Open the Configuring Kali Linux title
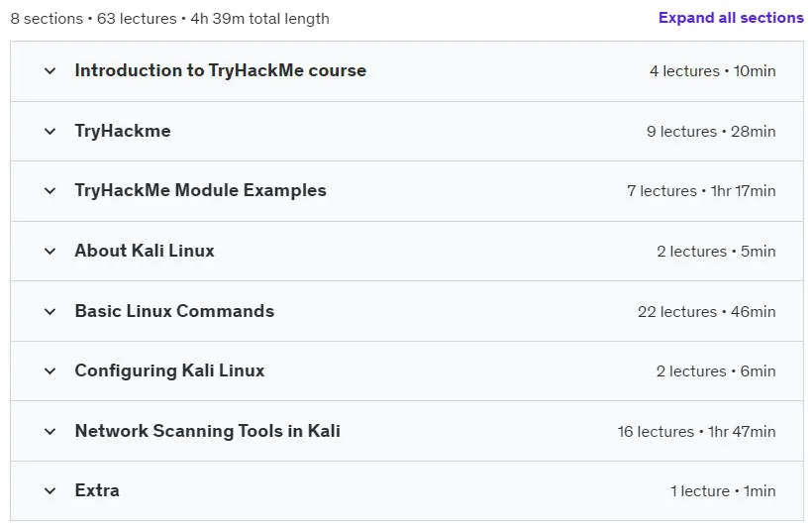This screenshot has width=812, height=528. point(169,371)
